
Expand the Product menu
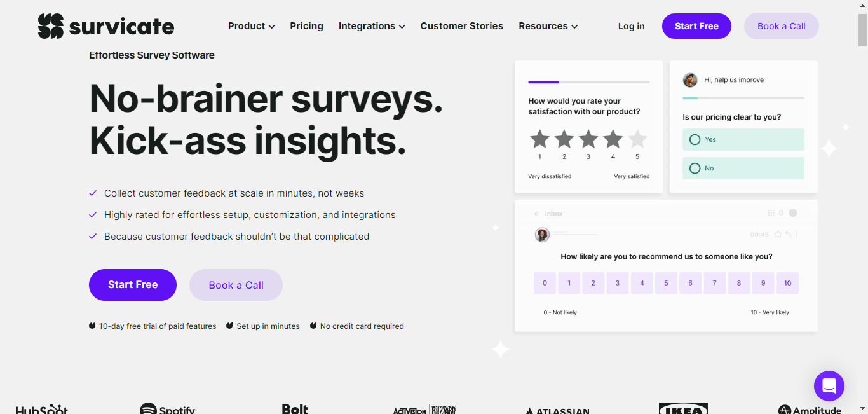(251, 26)
